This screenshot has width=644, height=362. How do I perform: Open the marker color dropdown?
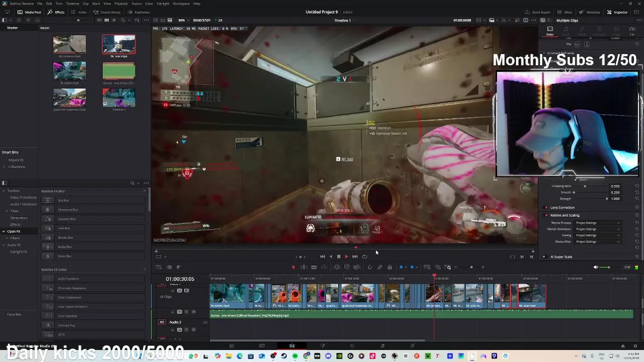click(417, 267)
